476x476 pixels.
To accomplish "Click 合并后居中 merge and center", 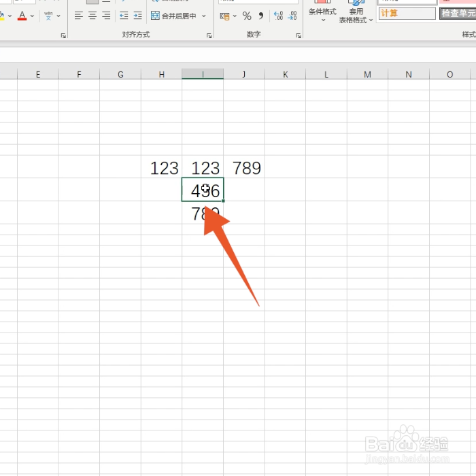I will coord(173,16).
